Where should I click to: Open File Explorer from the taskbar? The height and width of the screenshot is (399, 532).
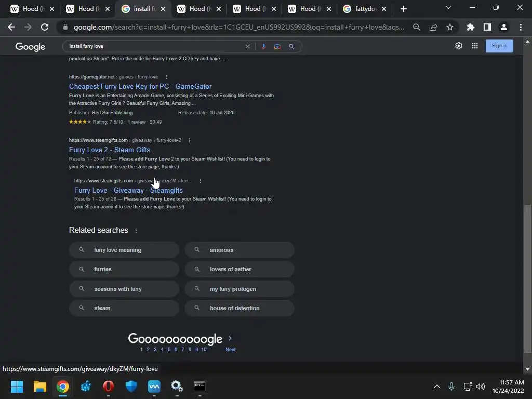tap(39, 387)
